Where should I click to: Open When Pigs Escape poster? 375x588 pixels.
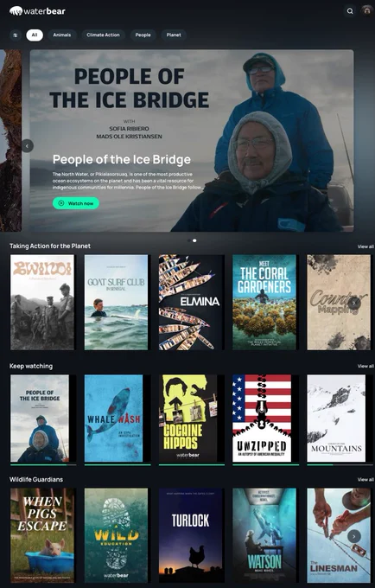click(42, 535)
